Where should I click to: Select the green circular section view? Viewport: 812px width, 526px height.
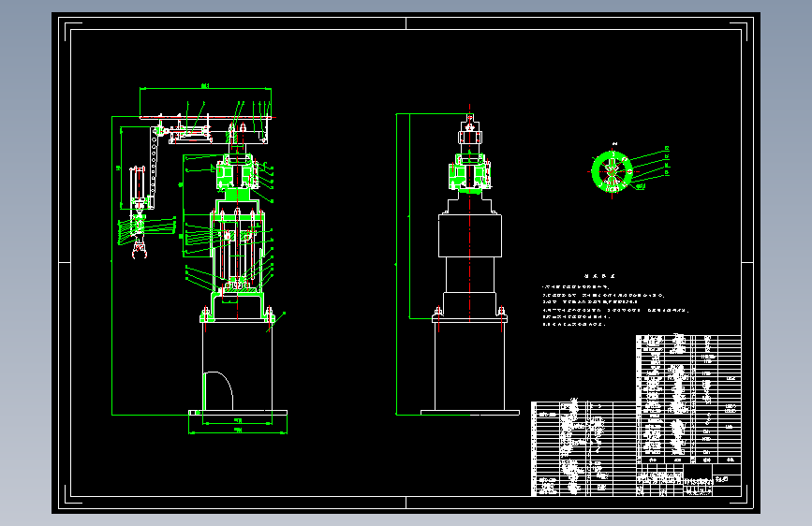pyautogui.click(x=613, y=171)
